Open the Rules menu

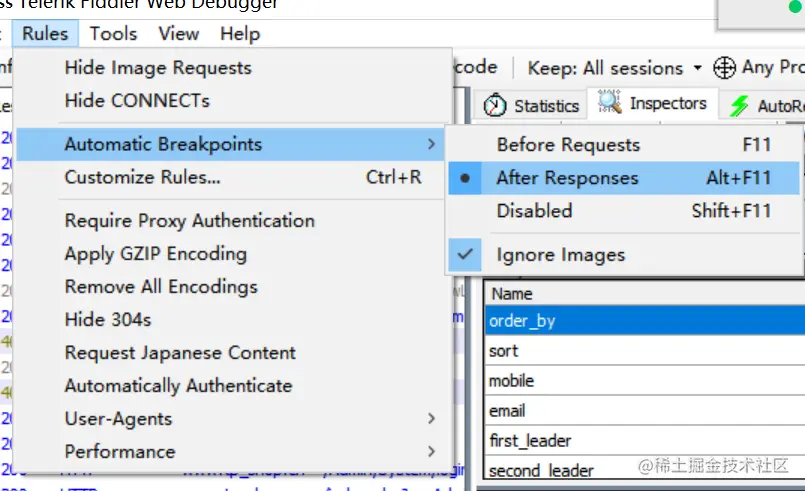(45, 34)
